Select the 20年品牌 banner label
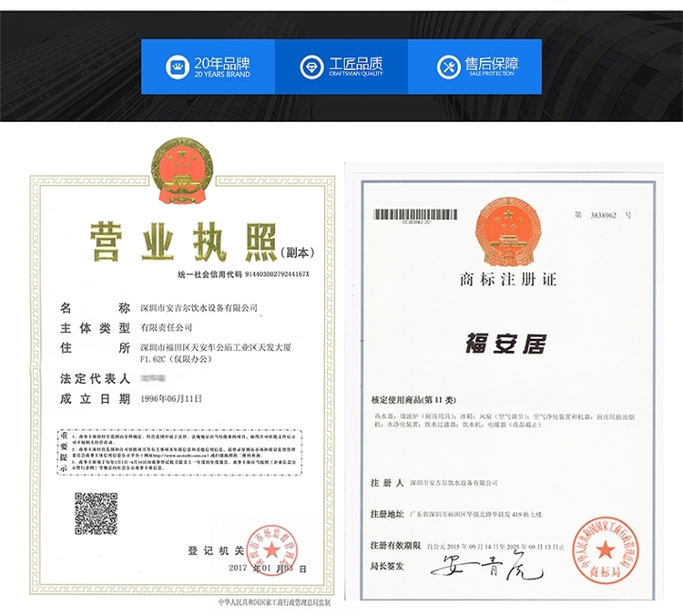 click(x=222, y=64)
